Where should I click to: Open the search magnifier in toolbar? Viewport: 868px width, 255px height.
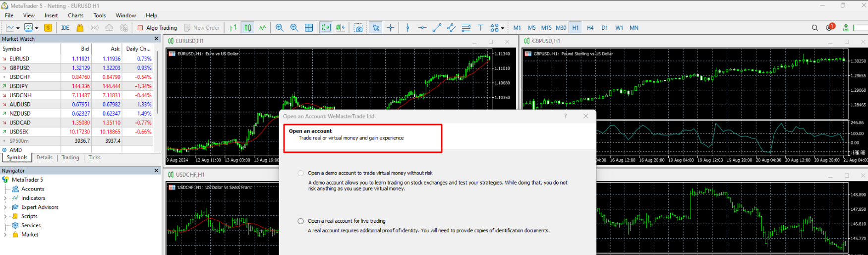814,28
